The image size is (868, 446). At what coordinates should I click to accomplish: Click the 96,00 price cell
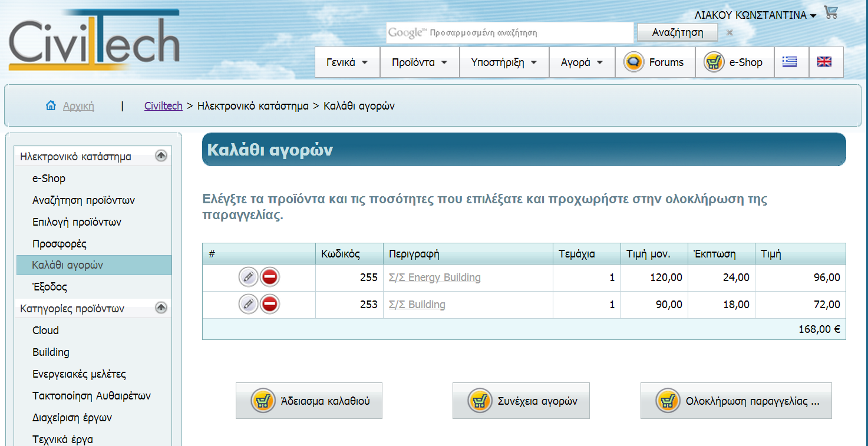tap(800, 277)
